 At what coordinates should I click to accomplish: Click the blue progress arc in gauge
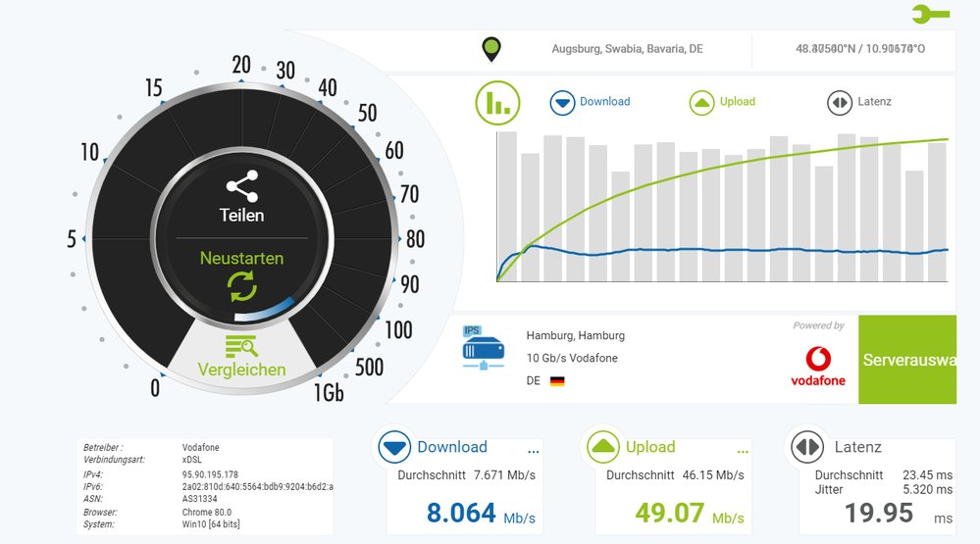click(265, 312)
